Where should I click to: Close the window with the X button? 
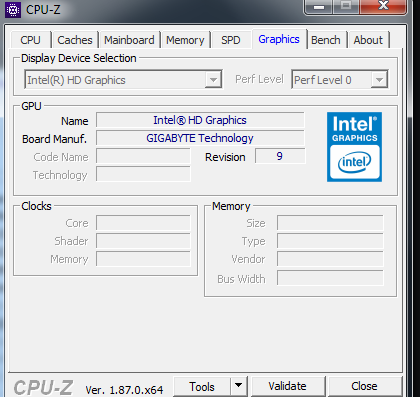(383, 6)
